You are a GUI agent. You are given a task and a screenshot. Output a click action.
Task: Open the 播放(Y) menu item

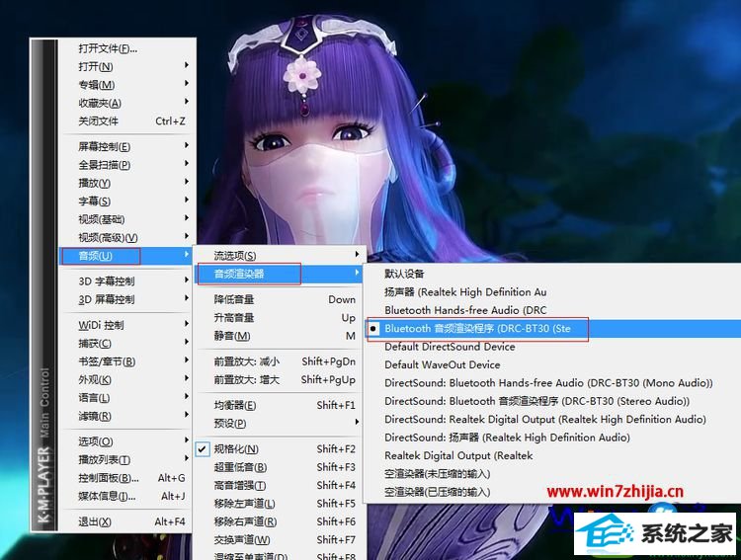(126, 183)
